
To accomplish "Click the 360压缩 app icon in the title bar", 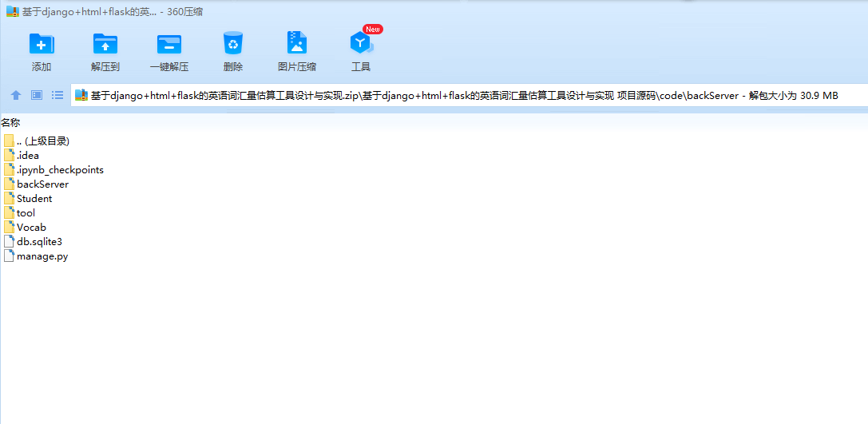I will coord(12,11).
